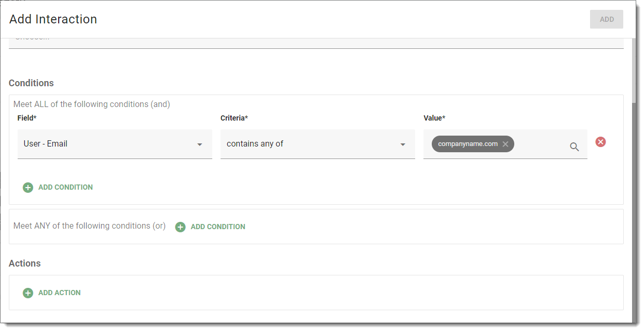Click the ADD ACTION label
The image size is (644, 331).
(59, 293)
